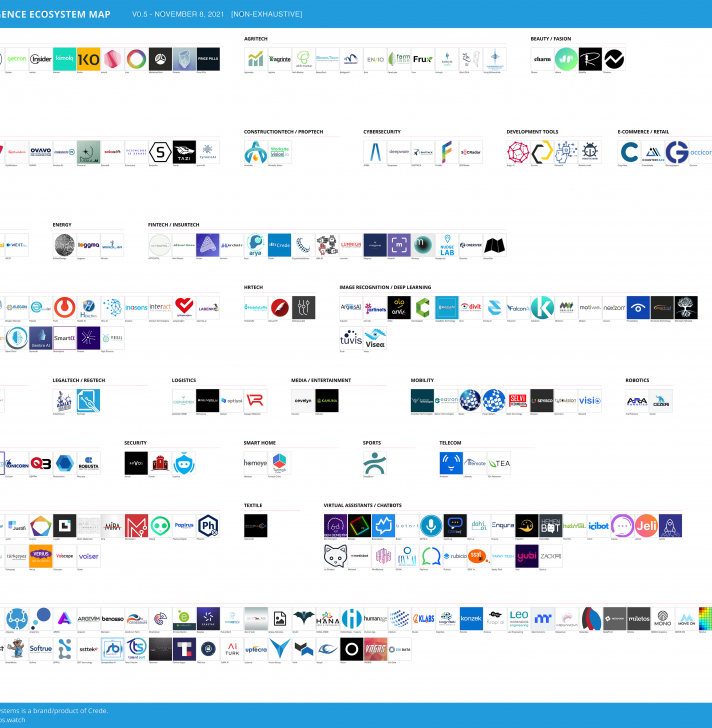This screenshot has height=728, width=712.
Task: Open the charm logo under Beauty
Action: click(543, 59)
